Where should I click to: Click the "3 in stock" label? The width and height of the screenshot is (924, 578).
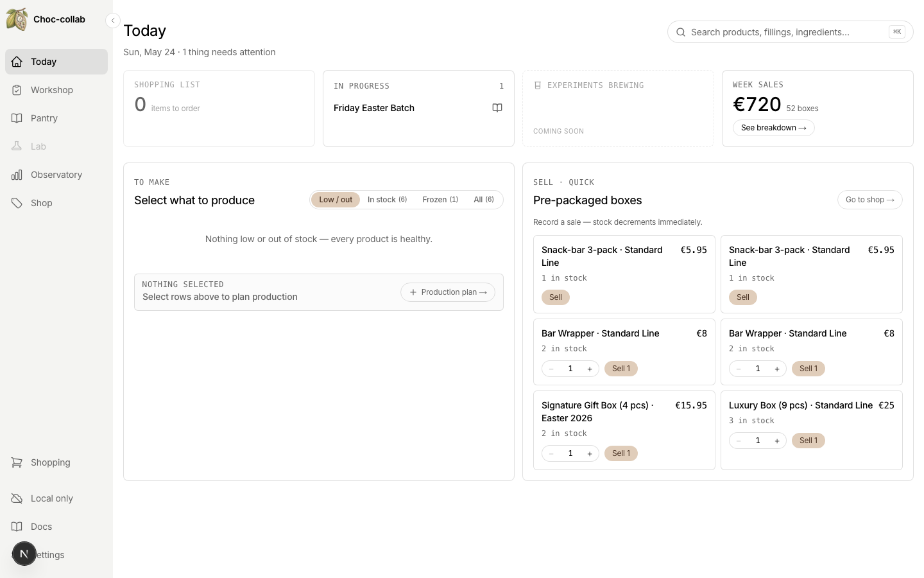click(x=751, y=421)
